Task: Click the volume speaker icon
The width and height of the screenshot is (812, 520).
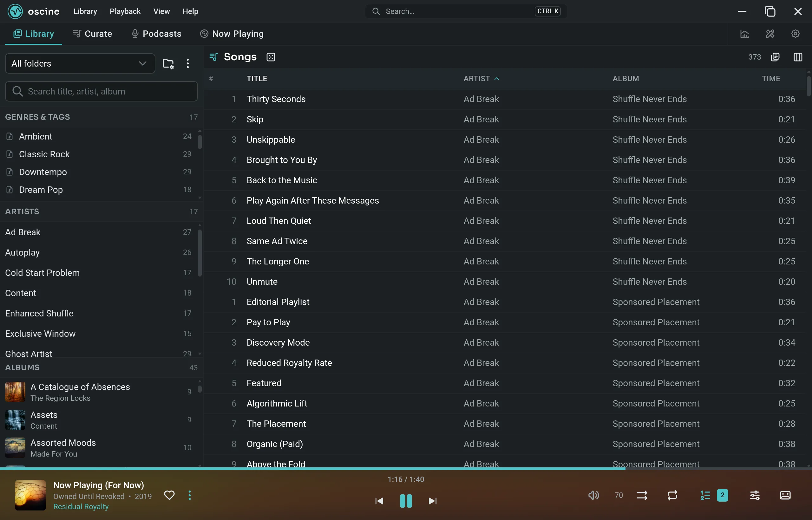Action: (x=593, y=495)
